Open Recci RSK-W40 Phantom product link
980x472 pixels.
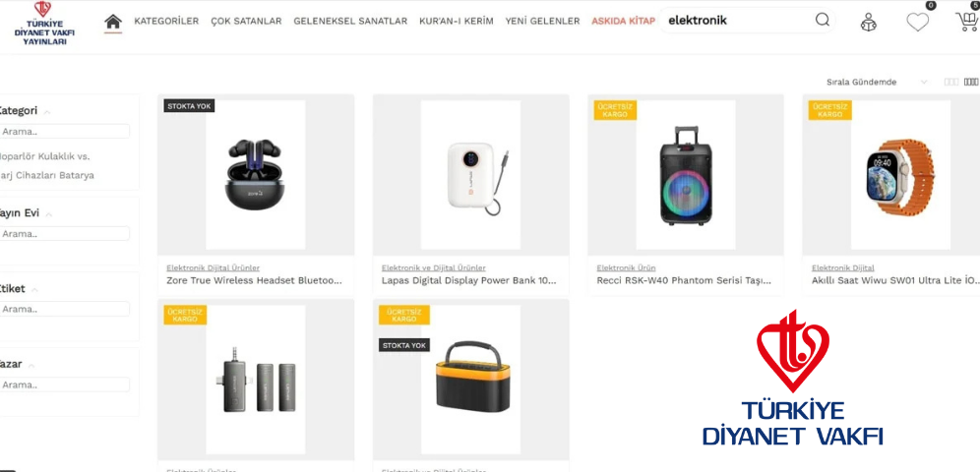pyautogui.click(x=684, y=280)
